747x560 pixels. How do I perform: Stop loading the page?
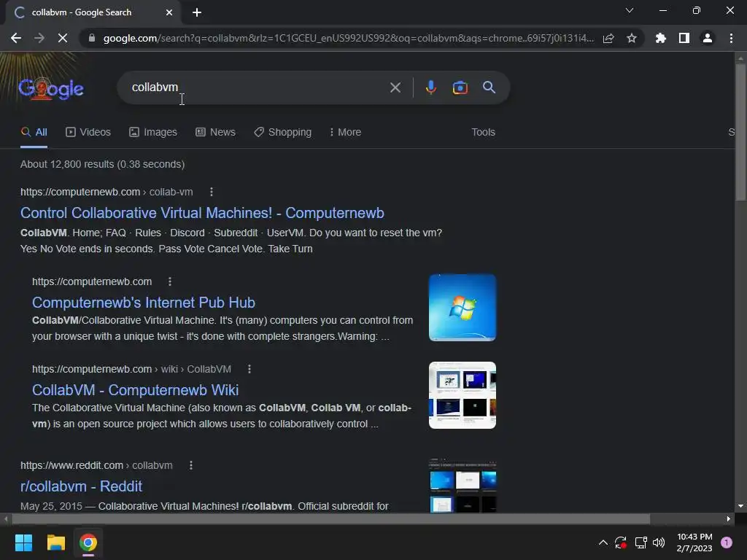coord(63,38)
